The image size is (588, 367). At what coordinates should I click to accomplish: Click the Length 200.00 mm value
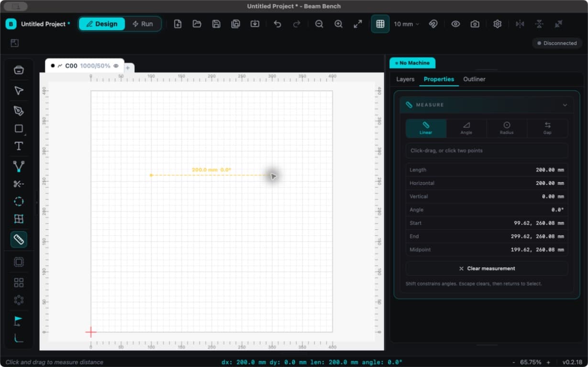550,170
